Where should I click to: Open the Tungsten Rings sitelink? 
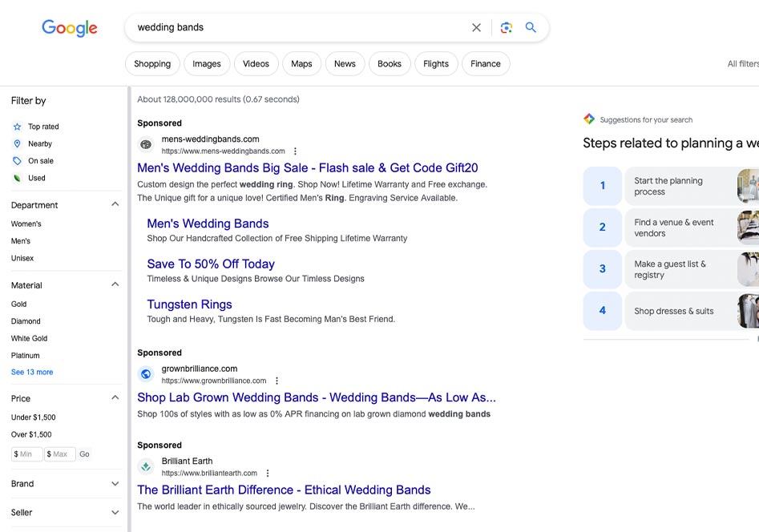coord(189,304)
